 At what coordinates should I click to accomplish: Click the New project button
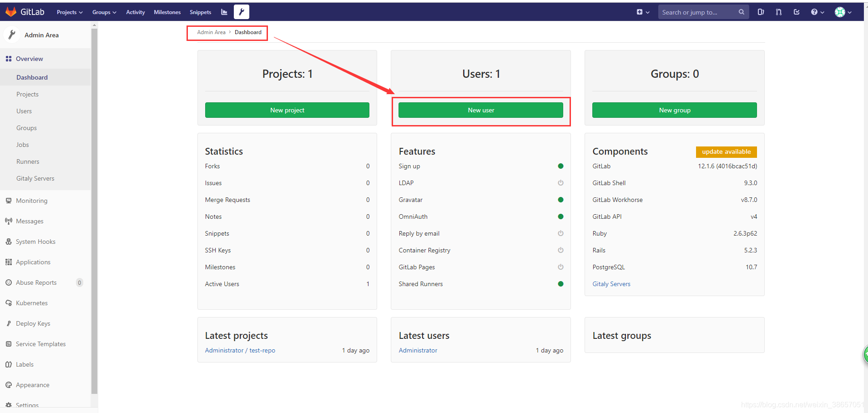pyautogui.click(x=287, y=110)
